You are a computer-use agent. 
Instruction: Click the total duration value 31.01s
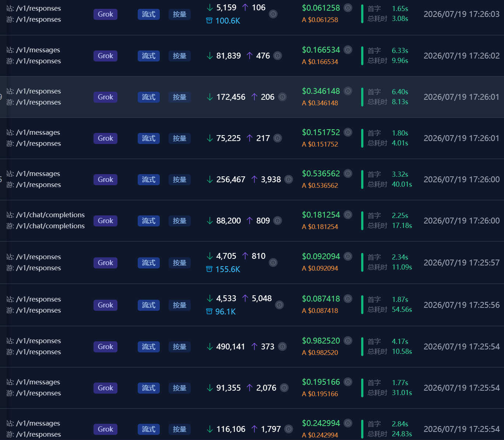pos(402,393)
